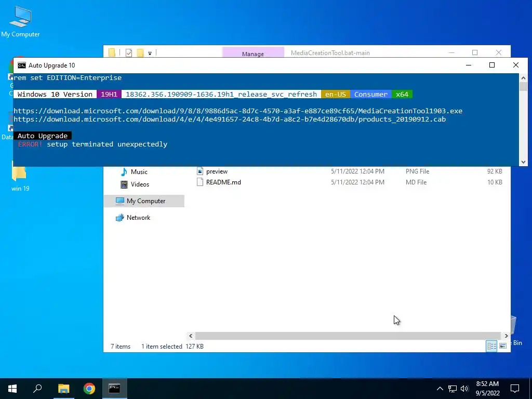Open My Computer desktop icon

click(20, 21)
